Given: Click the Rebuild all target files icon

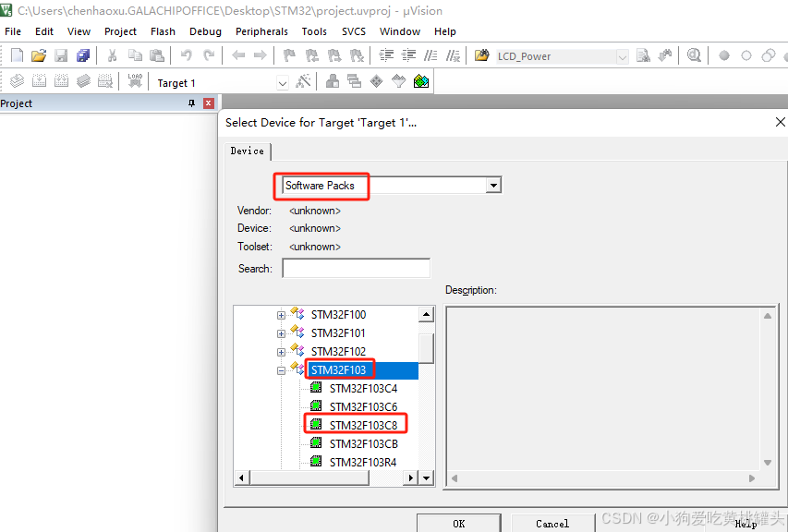Looking at the screenshot, I should [x=61, y=81].
